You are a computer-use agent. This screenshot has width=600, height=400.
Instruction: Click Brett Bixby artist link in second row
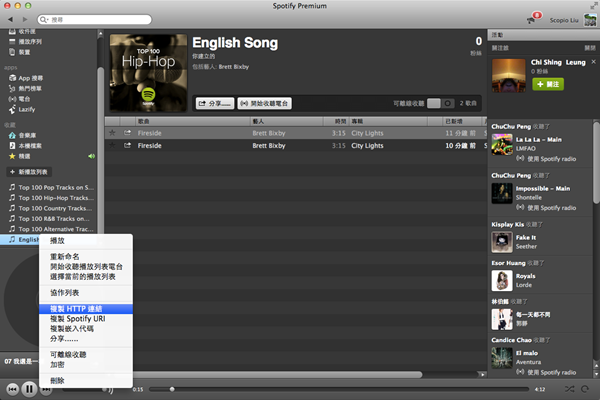coord(269,146)
